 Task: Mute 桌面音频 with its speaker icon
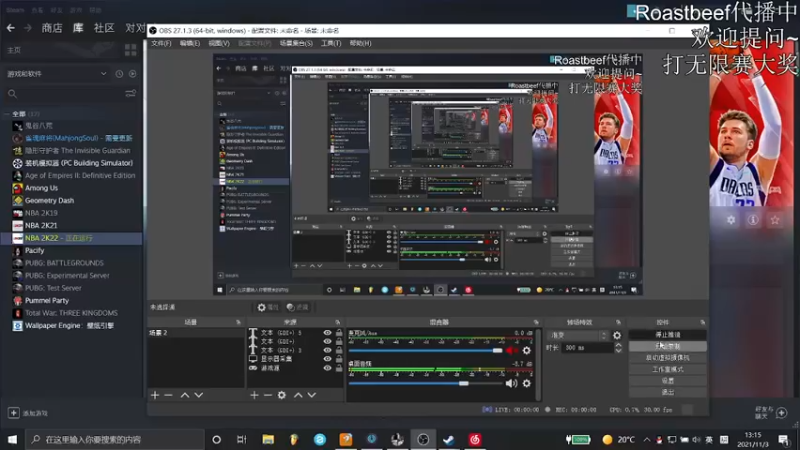tap(511, 383)
